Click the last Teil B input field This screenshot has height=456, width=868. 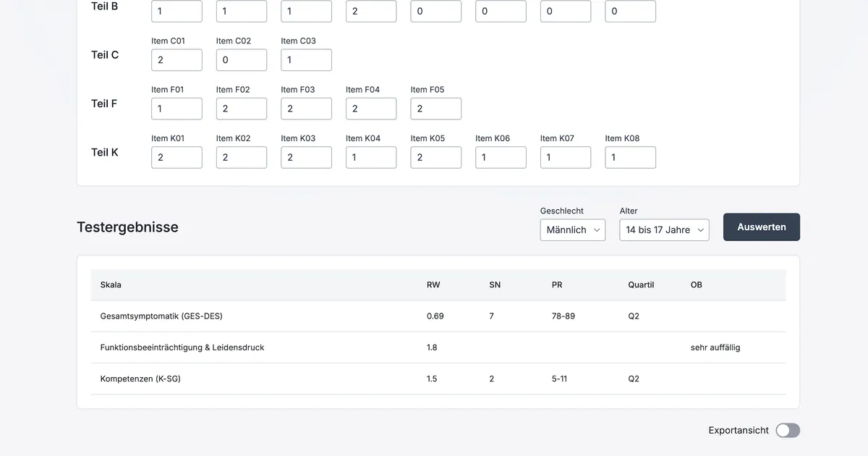click(x=630, y=11)
